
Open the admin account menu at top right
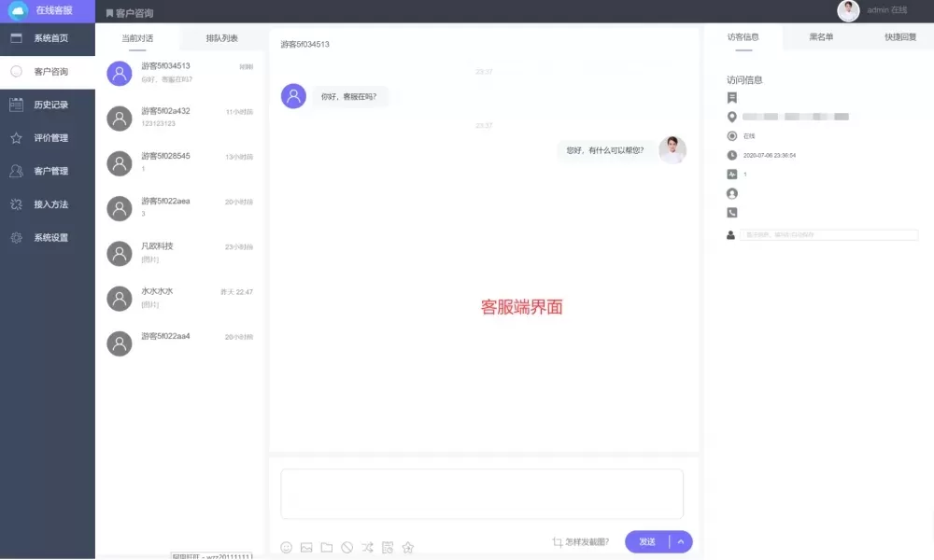[x=873, y=10]
